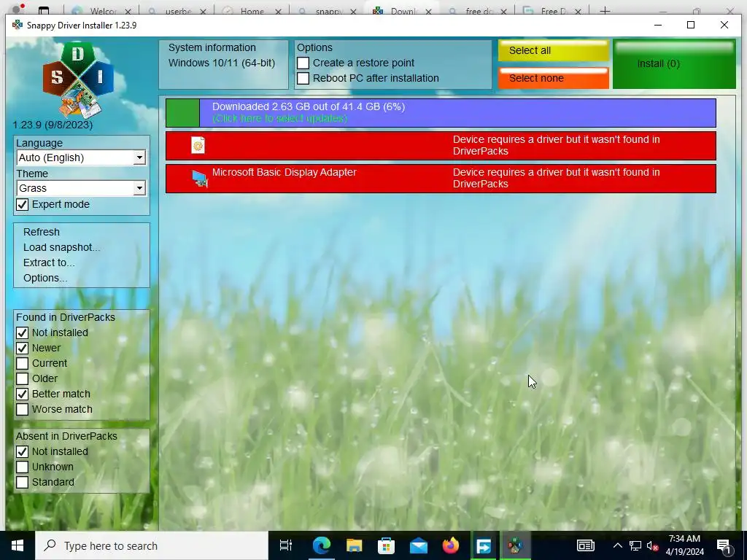Click the green Install (0) button

pos(674,64)
